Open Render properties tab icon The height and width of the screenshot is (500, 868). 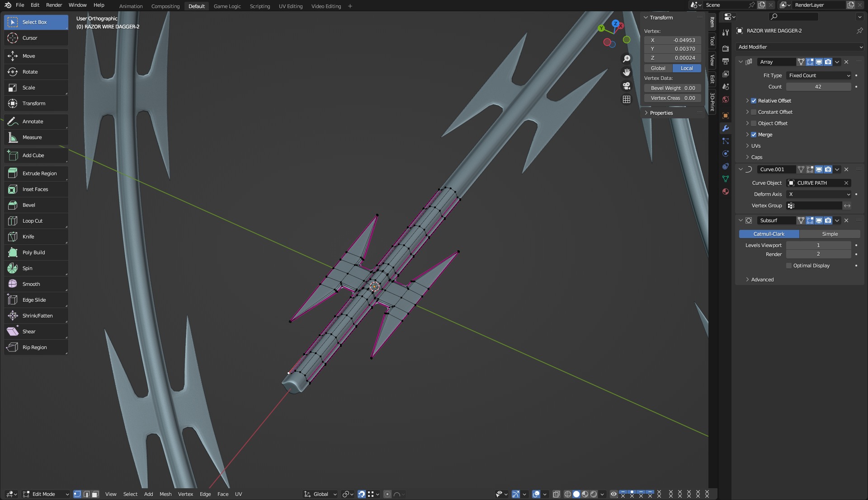[726, 48]
